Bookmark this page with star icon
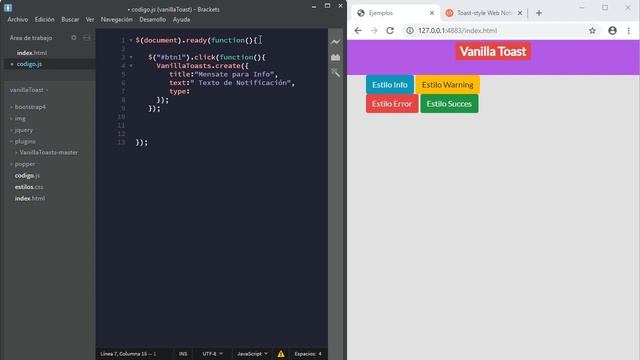Viewport: 640px width, 360px height. (592, 31)
